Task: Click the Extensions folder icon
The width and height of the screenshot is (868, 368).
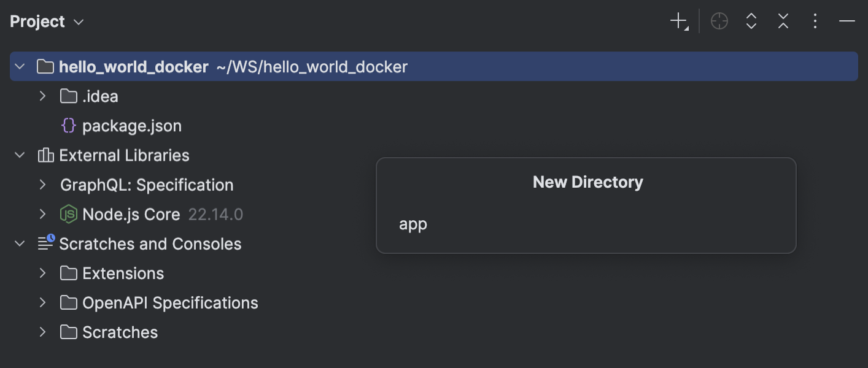Action: 68,273
